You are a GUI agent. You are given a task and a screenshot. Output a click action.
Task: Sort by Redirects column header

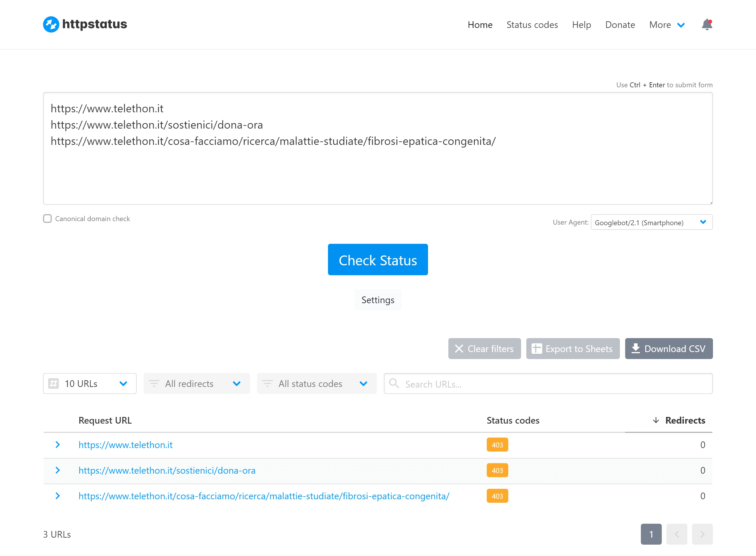click(685, 420)
